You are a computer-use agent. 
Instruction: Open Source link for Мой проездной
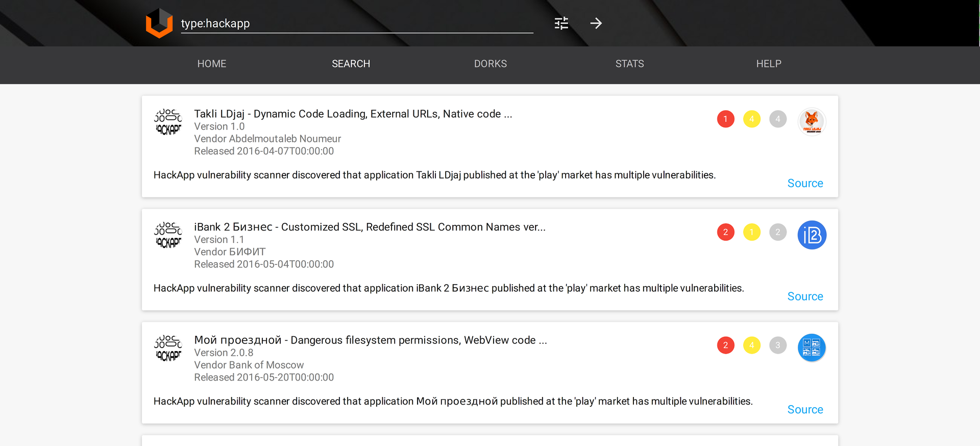click(x=805, y=410)
